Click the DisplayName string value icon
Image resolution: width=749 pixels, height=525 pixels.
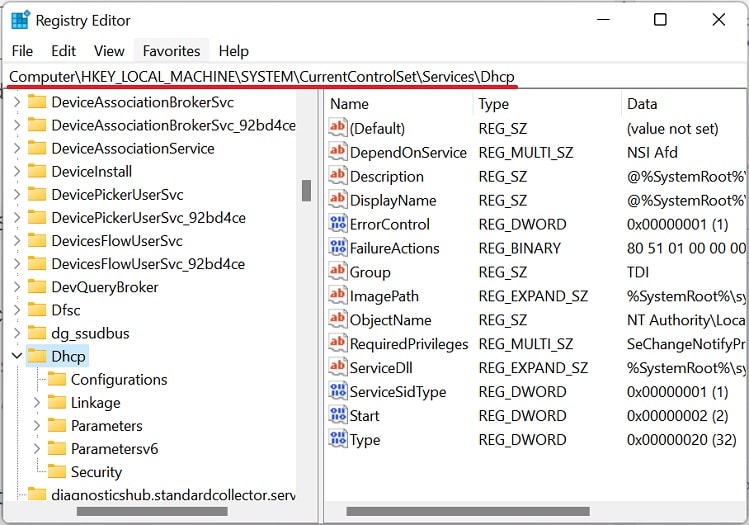point(337,199)
